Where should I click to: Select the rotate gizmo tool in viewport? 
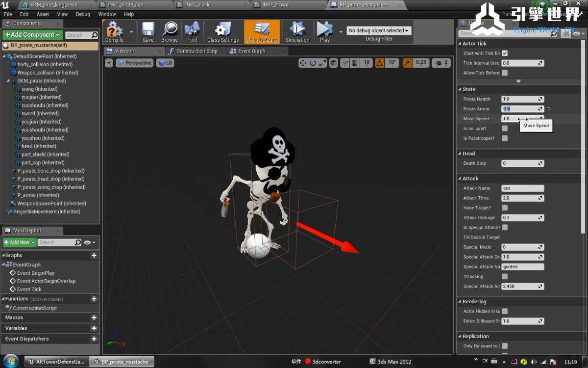(313, 63)
